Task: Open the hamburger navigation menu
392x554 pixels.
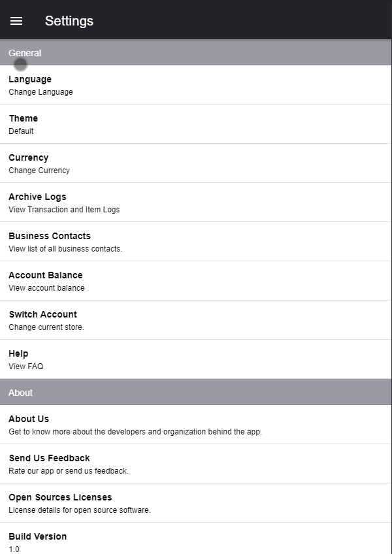Action: [16, 21]
